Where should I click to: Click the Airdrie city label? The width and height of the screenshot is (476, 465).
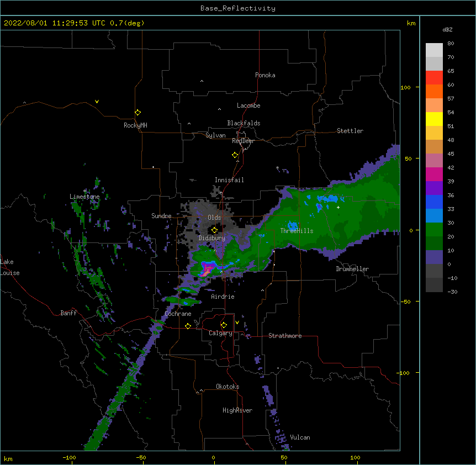tap(223, 297)
